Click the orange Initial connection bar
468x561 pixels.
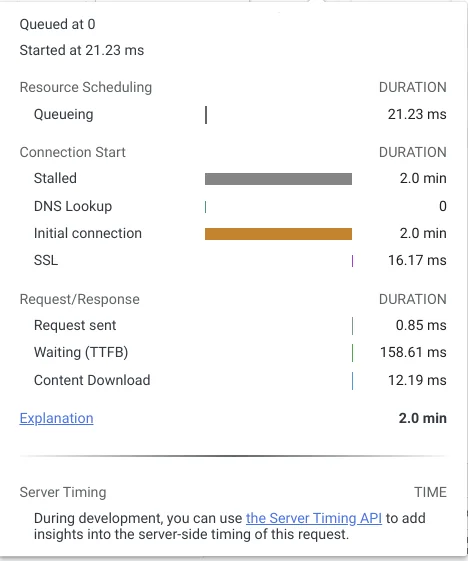click(278, 234)
